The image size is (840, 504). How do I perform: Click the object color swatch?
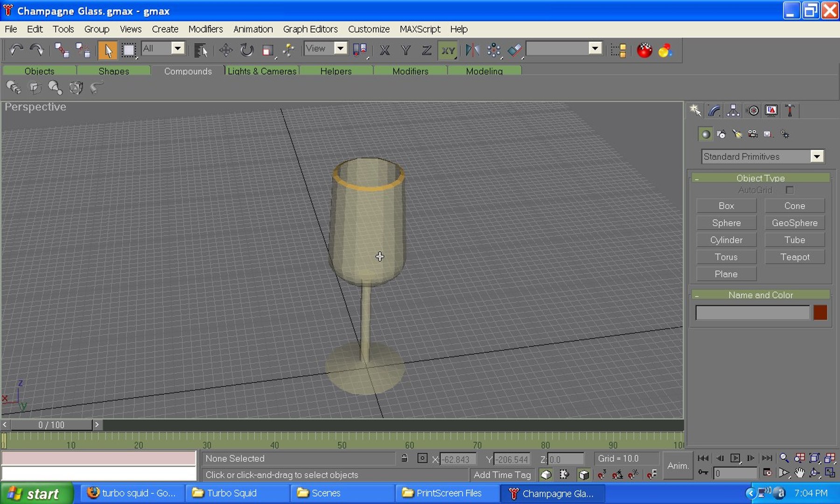[x=820, y=312]
